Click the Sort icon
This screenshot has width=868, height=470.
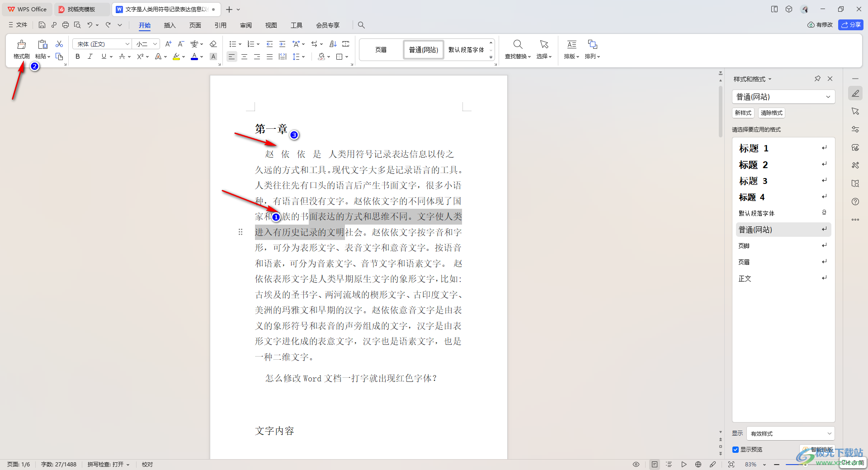[x=333, y=44]
